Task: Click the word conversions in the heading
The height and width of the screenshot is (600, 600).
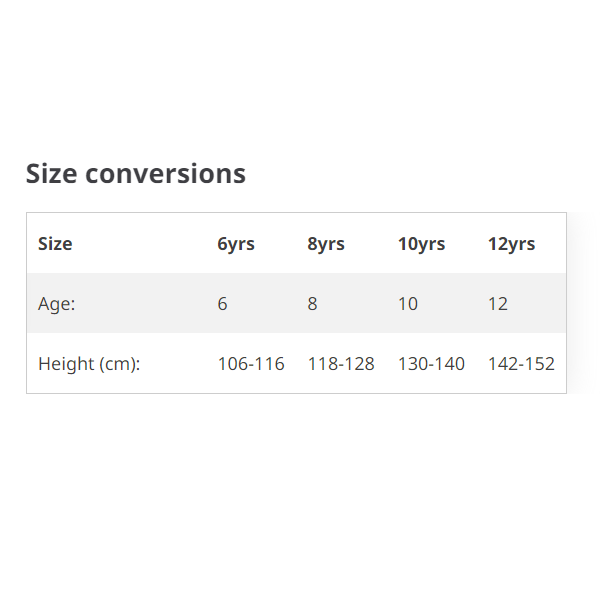Action: (165, 173)
